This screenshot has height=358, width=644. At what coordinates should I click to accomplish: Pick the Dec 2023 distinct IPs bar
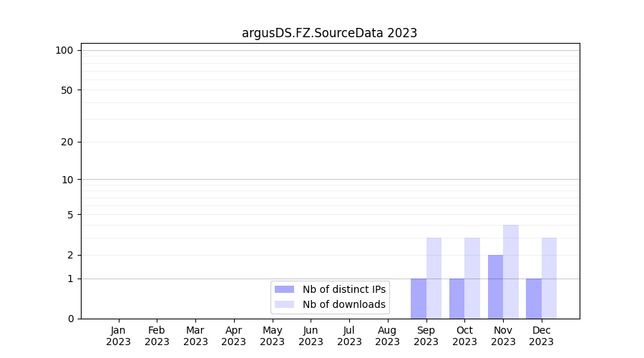(534, 299)
